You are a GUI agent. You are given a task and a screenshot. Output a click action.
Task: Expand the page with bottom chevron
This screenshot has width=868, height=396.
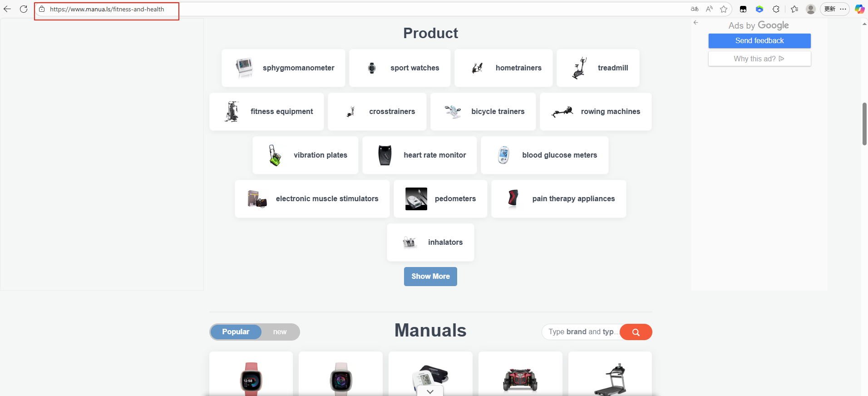pos(430,391)
